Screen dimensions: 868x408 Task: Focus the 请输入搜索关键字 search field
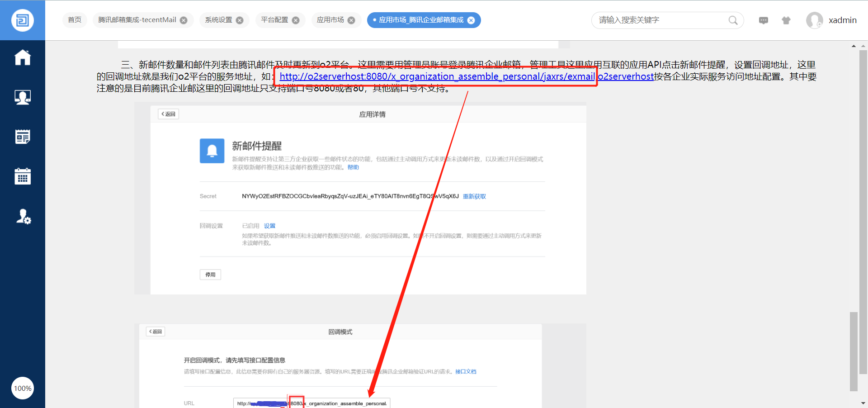[x=662, y=20]
